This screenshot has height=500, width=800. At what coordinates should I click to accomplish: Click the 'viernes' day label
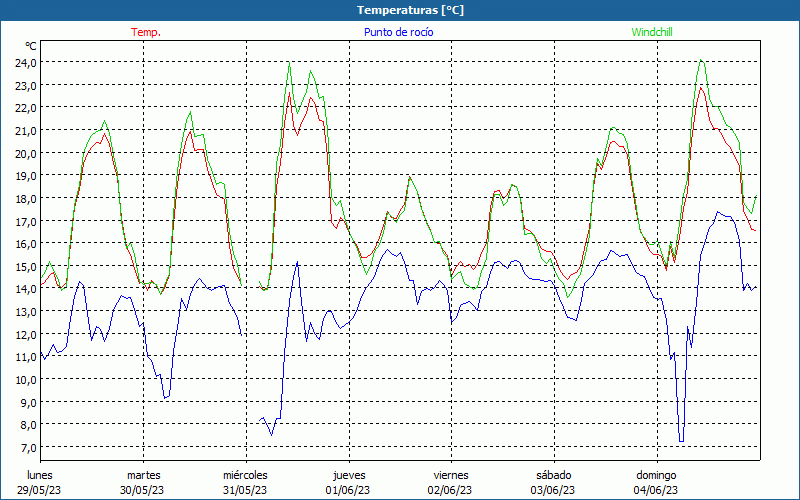pyautogui.click(x=451, y=476)
